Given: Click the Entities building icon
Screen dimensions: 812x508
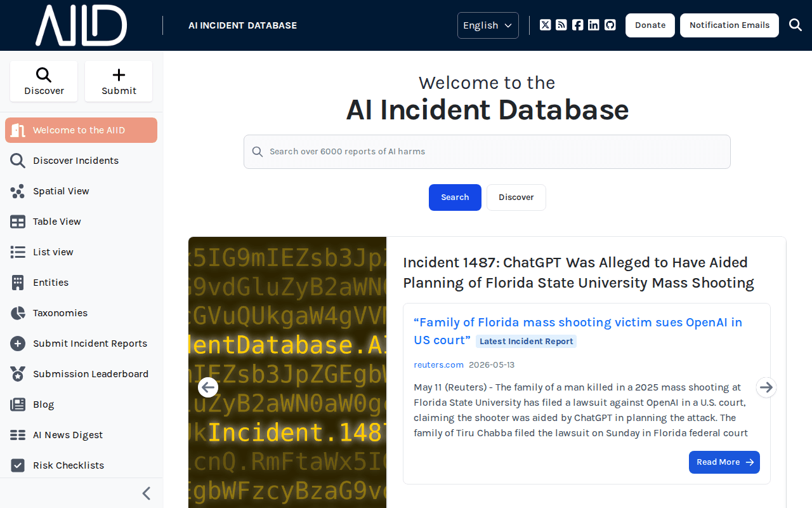Looking at the screenshot, I should pos(18,283).
